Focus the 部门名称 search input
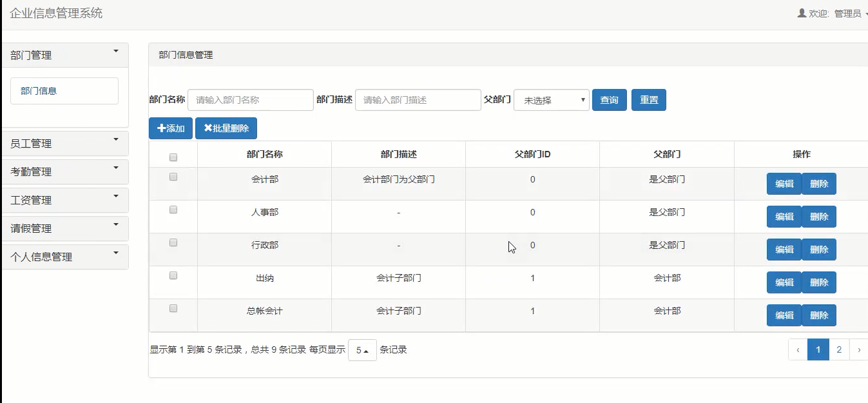Screen dimensions: 868x403 click(251, 100)
